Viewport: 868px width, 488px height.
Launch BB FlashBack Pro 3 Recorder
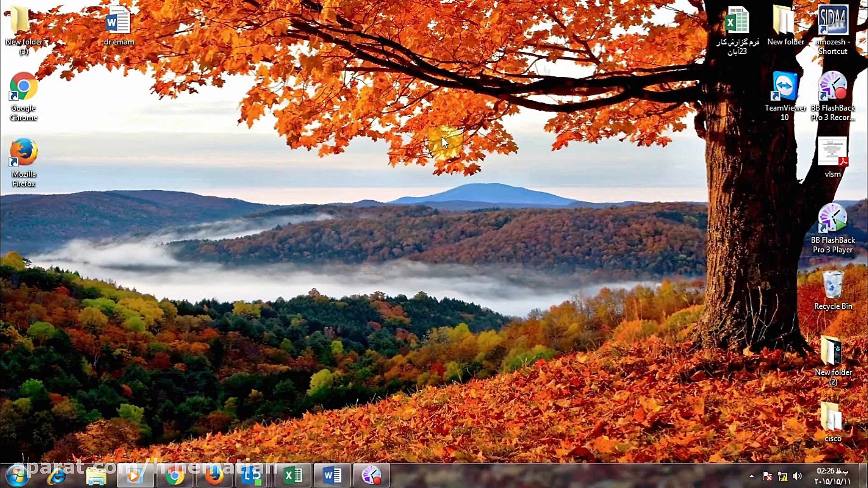[x=833, y=86]
